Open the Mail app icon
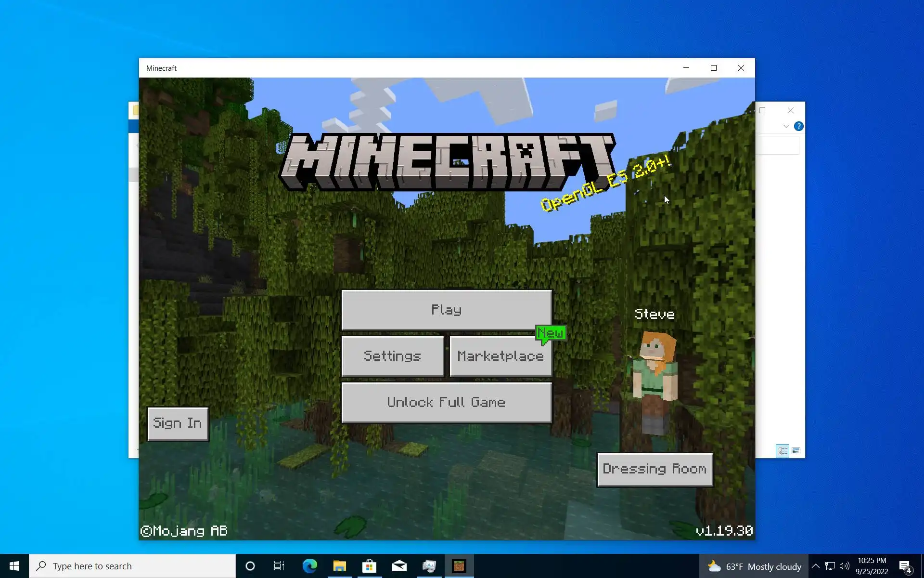The height and width of the screenshot is (578, 924). (x=399, y=566)
